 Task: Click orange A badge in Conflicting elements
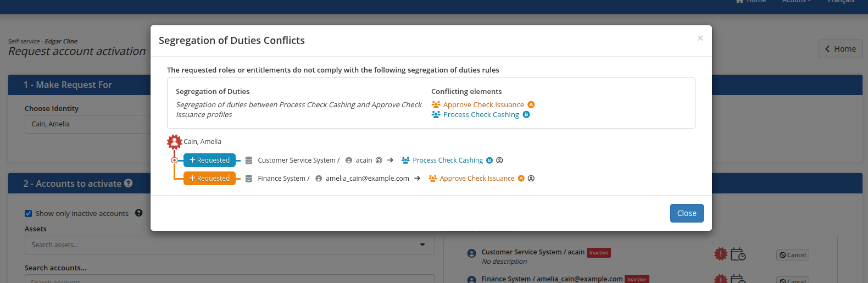pos(531,104)
